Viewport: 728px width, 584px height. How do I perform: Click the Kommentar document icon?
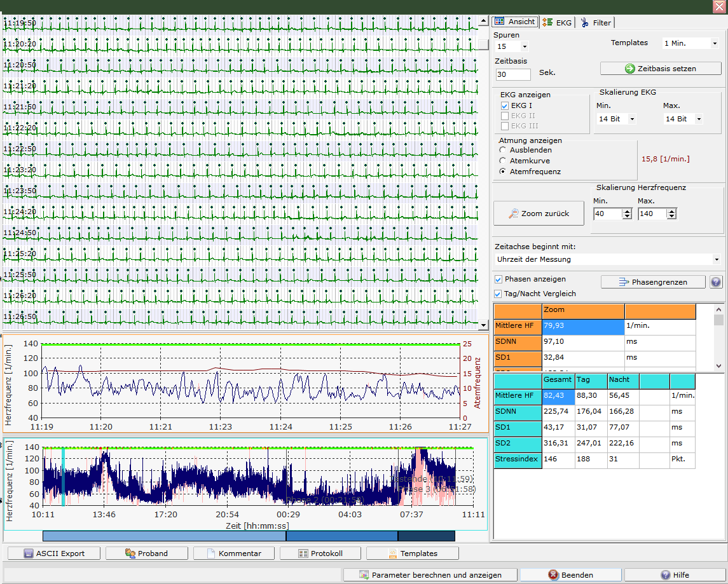211,553
